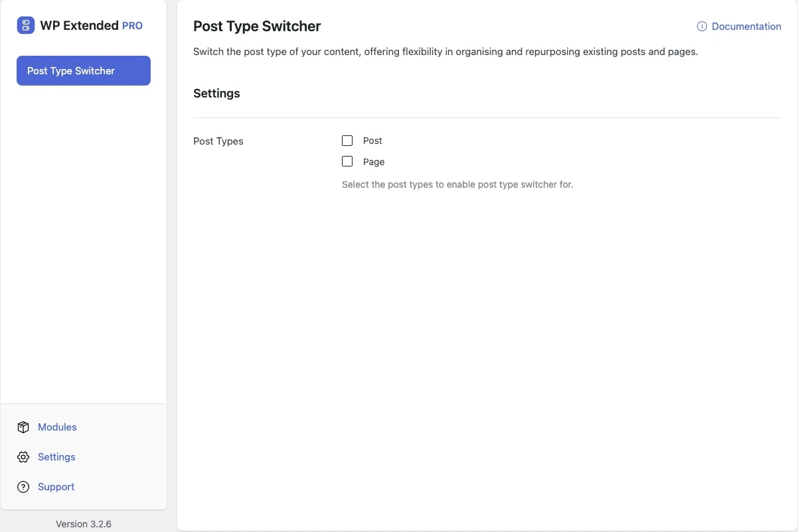This screenshot has width=798, height=532.
Task: Click the Documentation info icon
Action: click(x=702, y=27)
